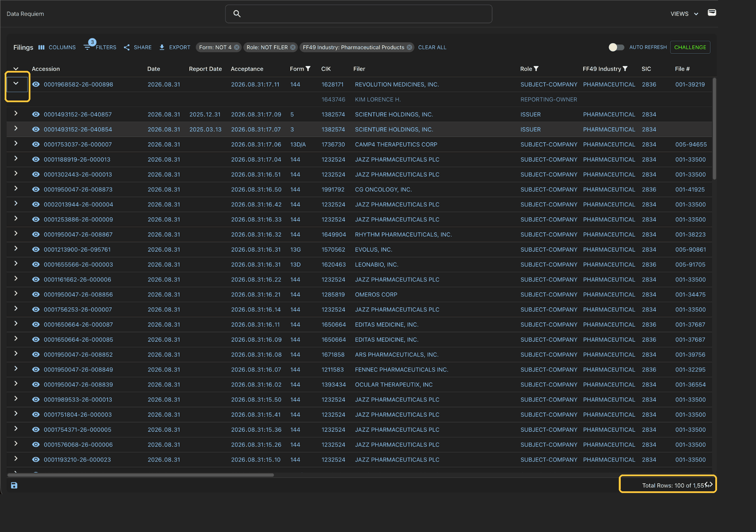This screenshot has width=756, height=532.
Task: Open the COLUMNS chooser
Action: 57,47
